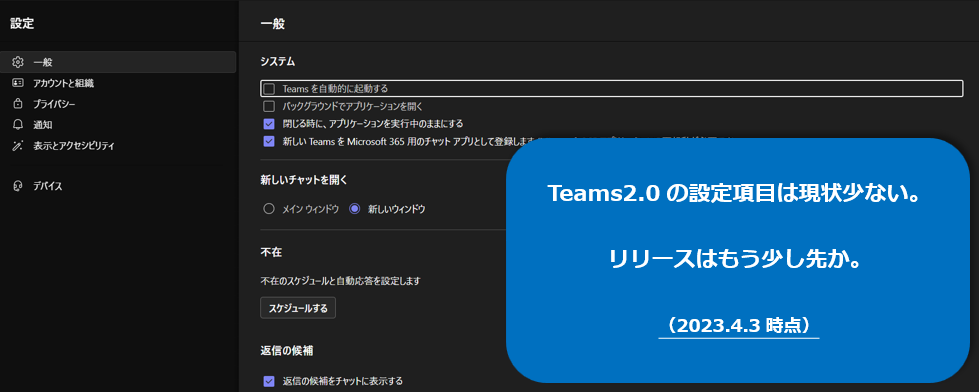Select the 新しいウィンドウ radio button
Viewport: 979px width, 392px height.
[x=355, y=209]
